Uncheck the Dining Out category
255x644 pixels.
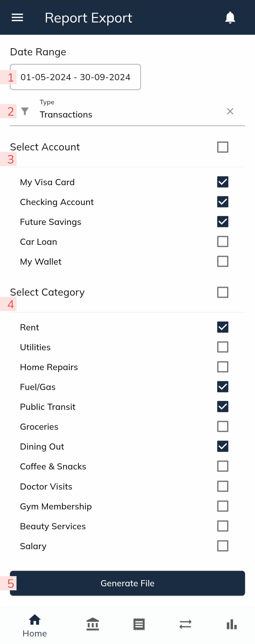[x=223, y=446]
